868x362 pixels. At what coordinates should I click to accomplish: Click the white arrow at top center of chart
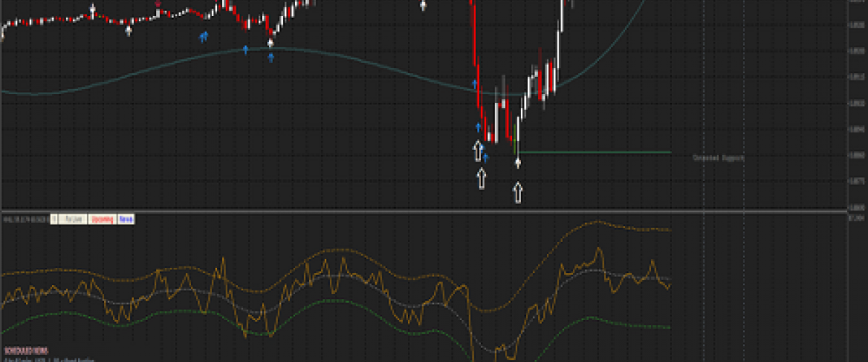pos(423,6)
